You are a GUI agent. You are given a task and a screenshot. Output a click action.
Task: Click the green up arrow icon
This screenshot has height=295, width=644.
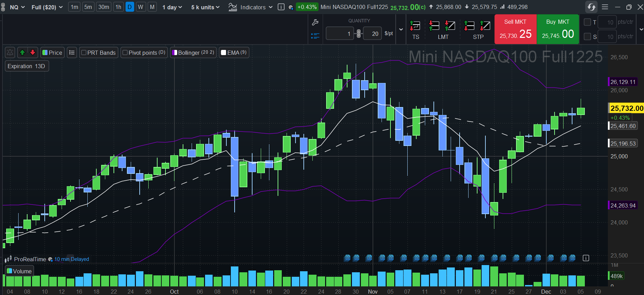click(22, 52)
